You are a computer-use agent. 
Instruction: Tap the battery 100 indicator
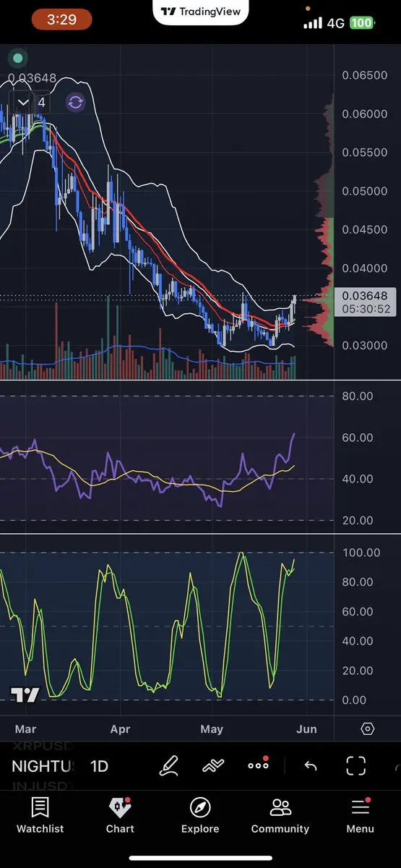click(x=361, y=23)
